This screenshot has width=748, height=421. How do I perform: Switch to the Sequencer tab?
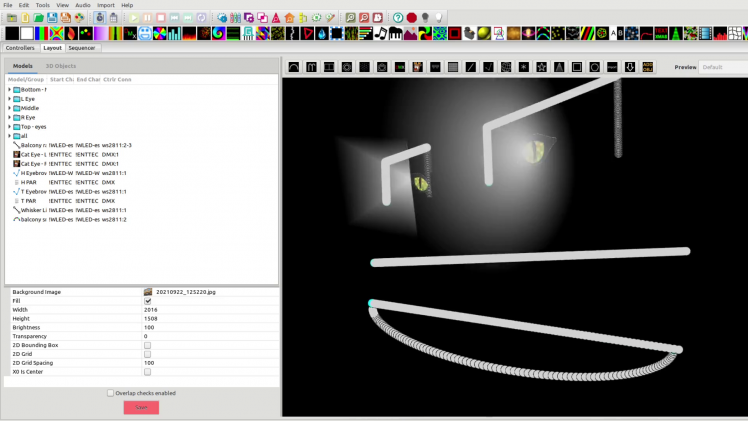82,48
